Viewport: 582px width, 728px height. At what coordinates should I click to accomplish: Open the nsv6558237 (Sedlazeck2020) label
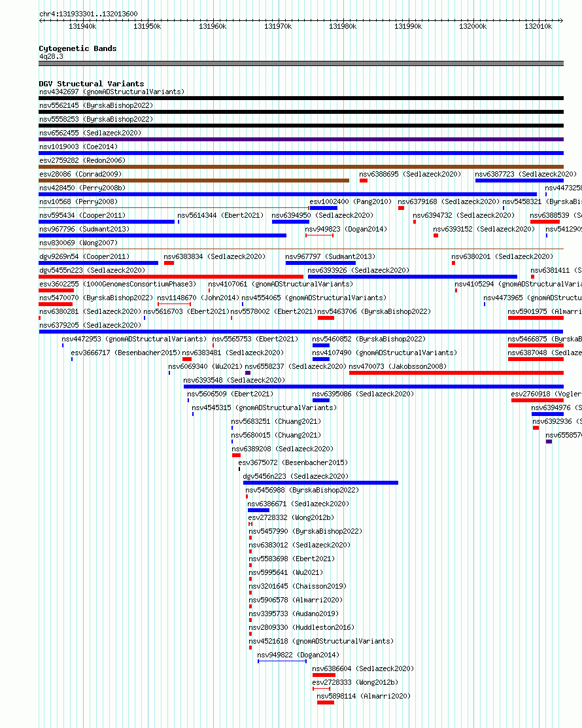[x=296, y=366]
